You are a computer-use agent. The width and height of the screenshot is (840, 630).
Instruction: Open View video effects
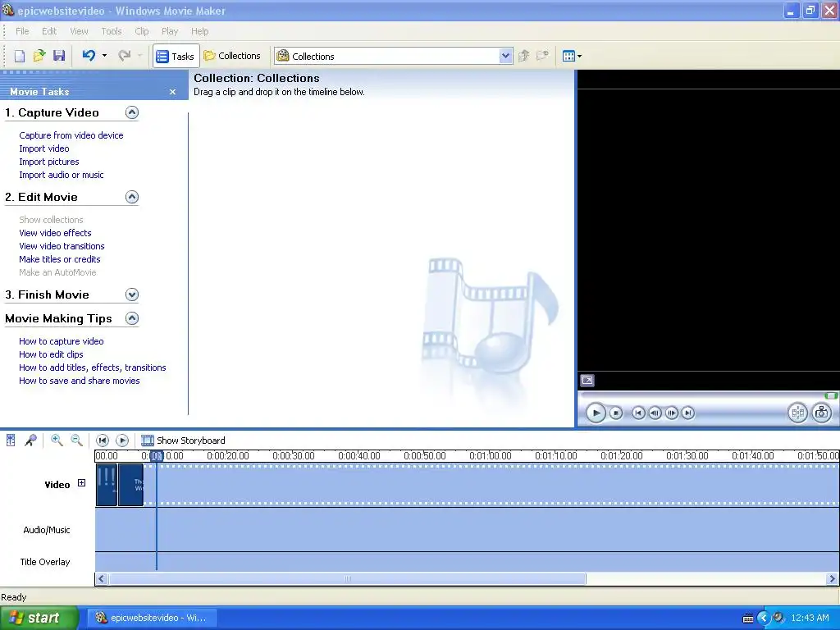click(55, 233)
